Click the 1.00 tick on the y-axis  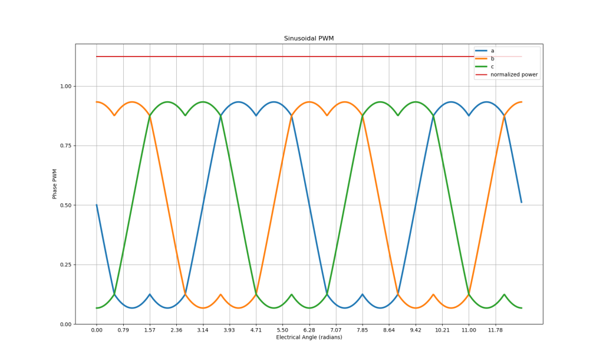(x=64, y=86)
